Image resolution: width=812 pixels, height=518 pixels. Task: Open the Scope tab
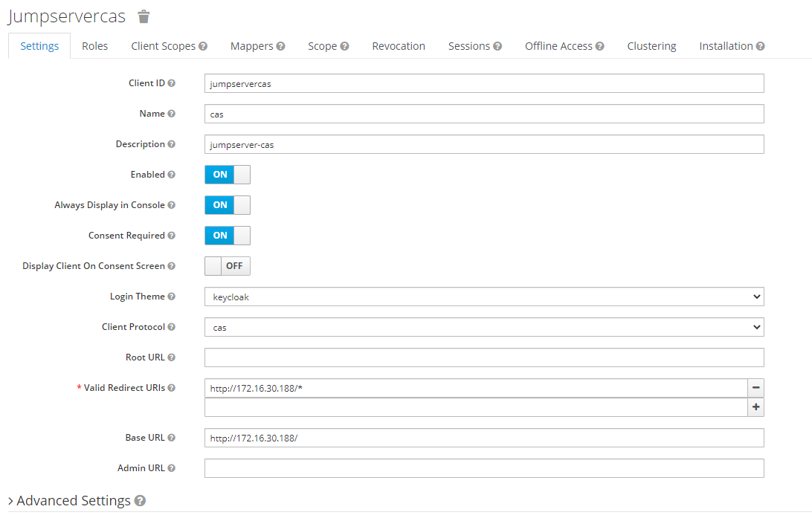[322, 46]
